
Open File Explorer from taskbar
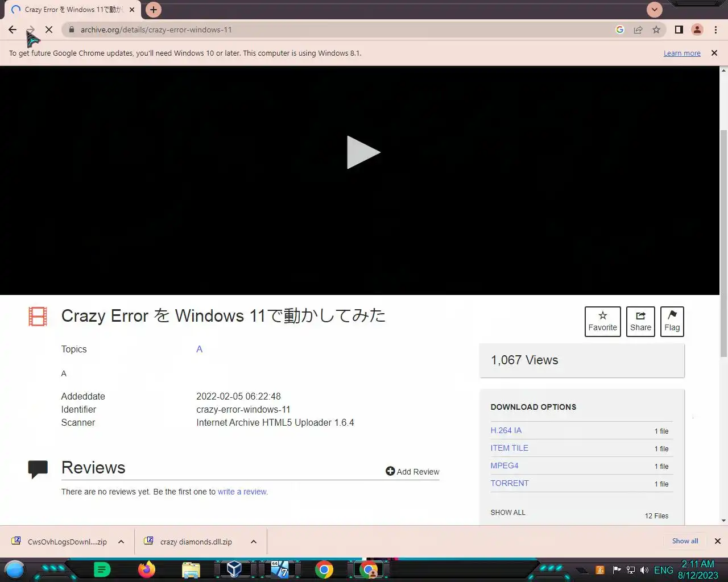pos(191,569)
